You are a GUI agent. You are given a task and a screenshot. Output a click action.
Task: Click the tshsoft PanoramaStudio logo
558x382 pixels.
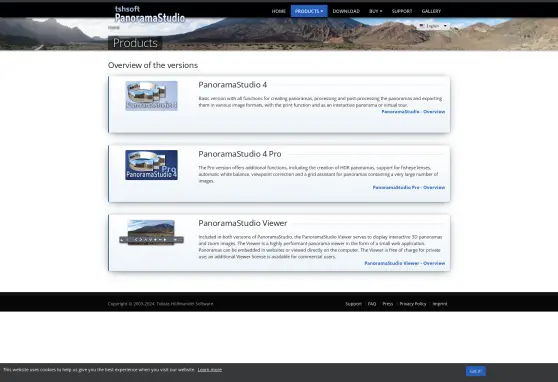coord(150,14)
